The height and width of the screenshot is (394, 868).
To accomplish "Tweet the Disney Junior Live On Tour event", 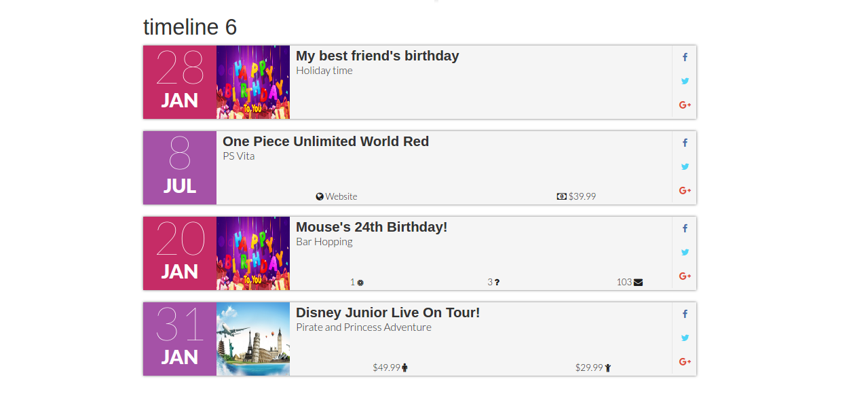I will pyautogui.click(x=685, y=338).
